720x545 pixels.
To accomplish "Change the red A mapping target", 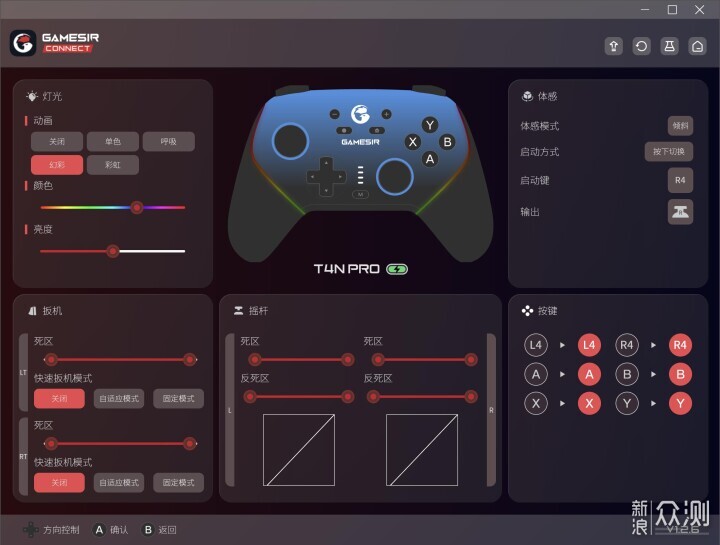I will coord(589,375).
